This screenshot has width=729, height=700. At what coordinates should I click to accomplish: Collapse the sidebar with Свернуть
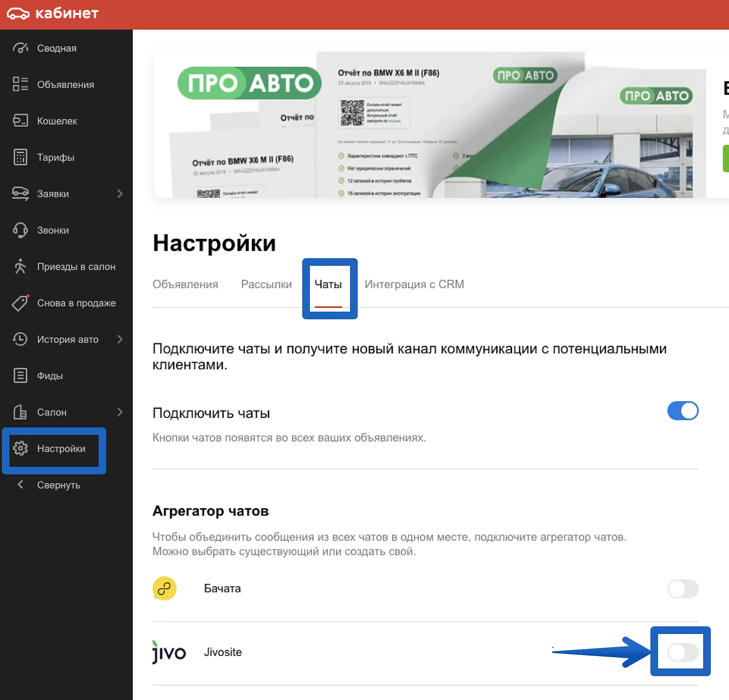click(58, 485)
